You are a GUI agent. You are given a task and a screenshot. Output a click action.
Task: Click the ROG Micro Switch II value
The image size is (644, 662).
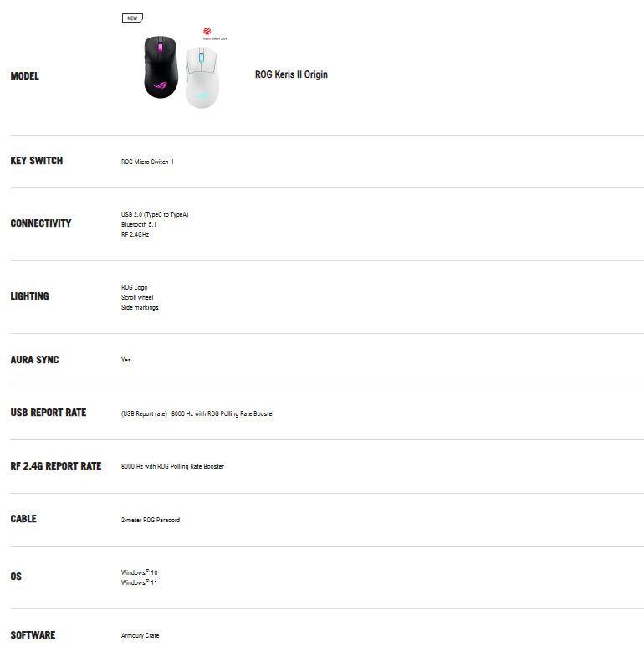pos(147,162)
